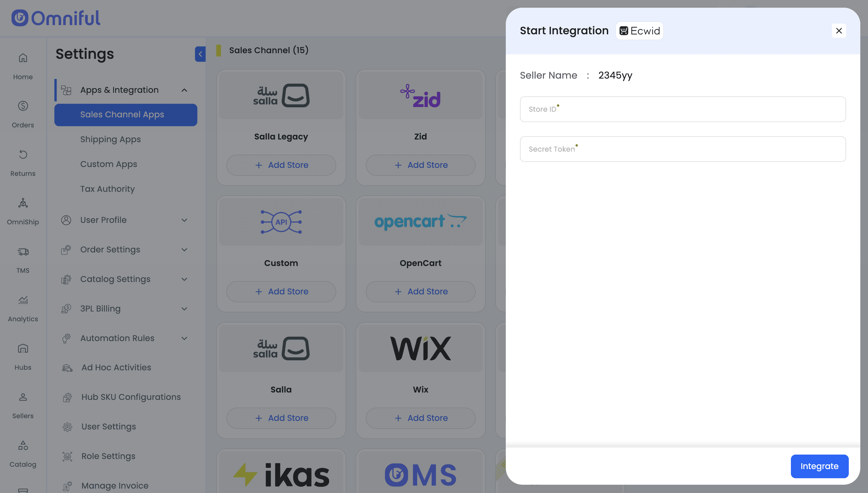The height and width of the screenshot is (493, 868).
Task: Open TMS truck icon
Action: tap(23, 252)
